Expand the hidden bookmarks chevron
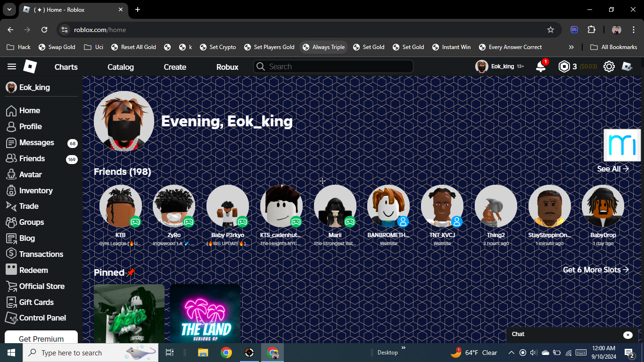 pos(571,47)
